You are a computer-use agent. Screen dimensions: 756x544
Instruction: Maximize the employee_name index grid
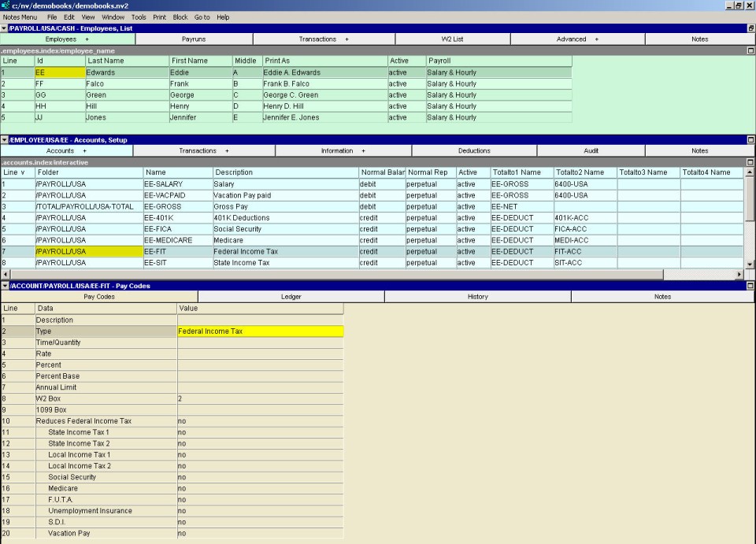tap(750, 50)
